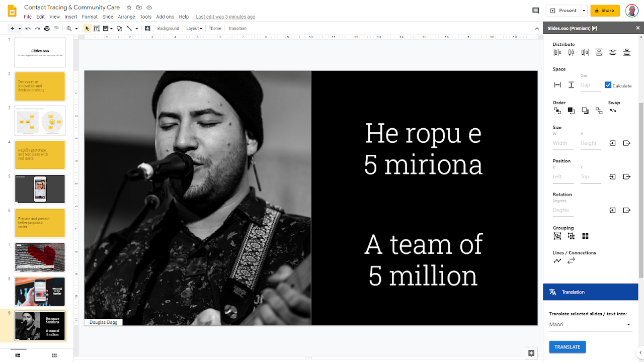The image size is (644, 362).
Task: Click the Theme button
Action: [215, 29]
